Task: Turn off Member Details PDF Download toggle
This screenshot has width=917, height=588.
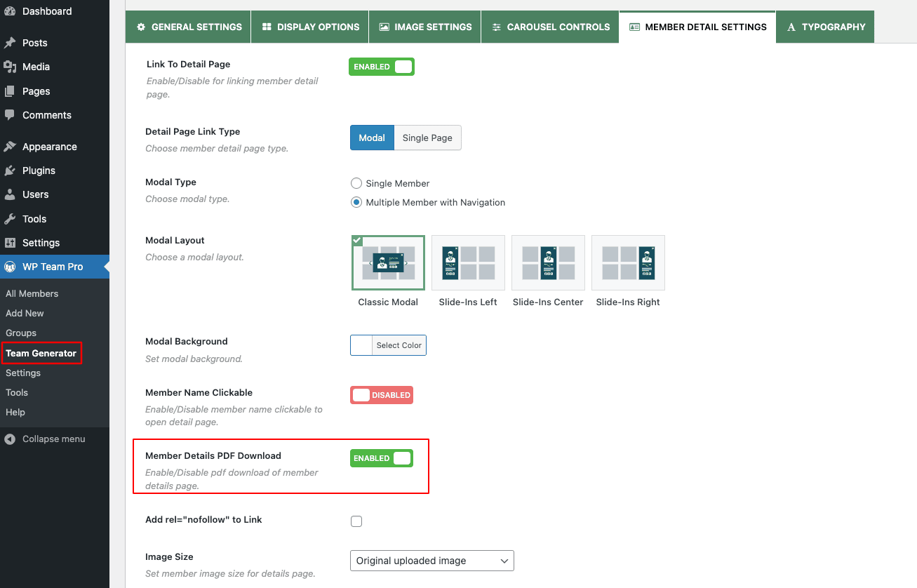Action: tap(382, 458)
